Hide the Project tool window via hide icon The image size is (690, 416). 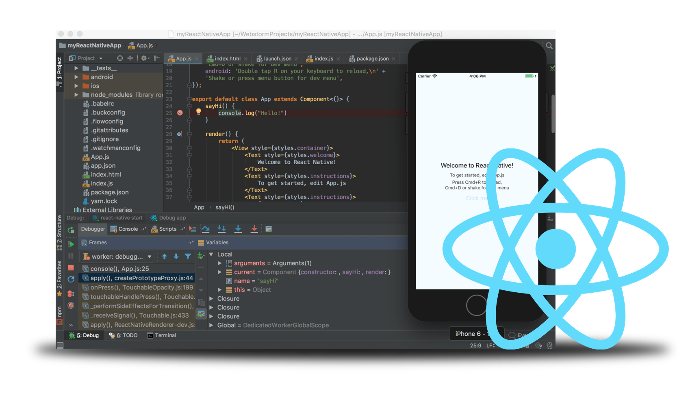pyautogui.click(x=156, y=58)
